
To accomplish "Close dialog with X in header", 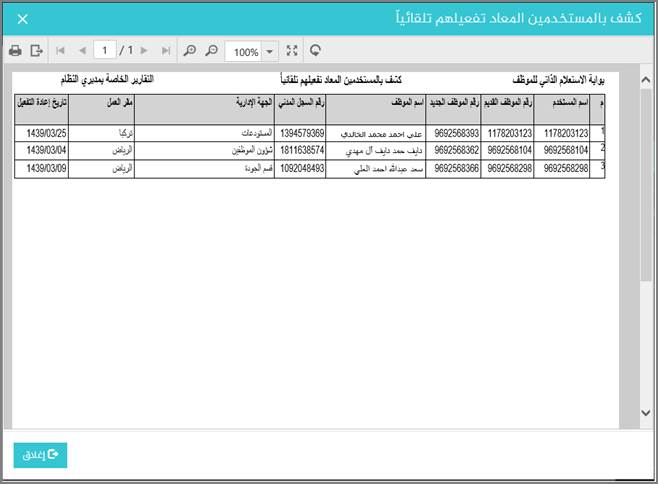I will coord(23,19).
